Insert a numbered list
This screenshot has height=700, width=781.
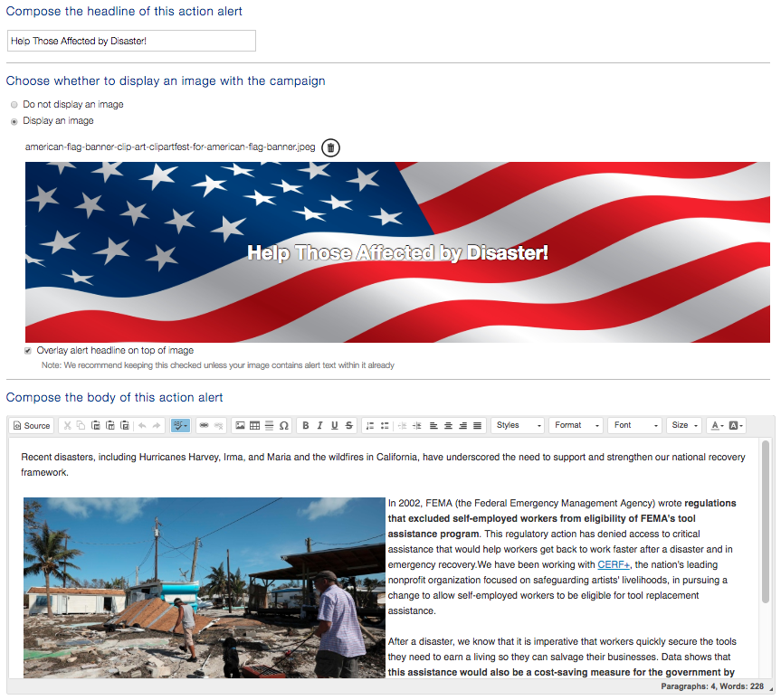pos(370,426)
